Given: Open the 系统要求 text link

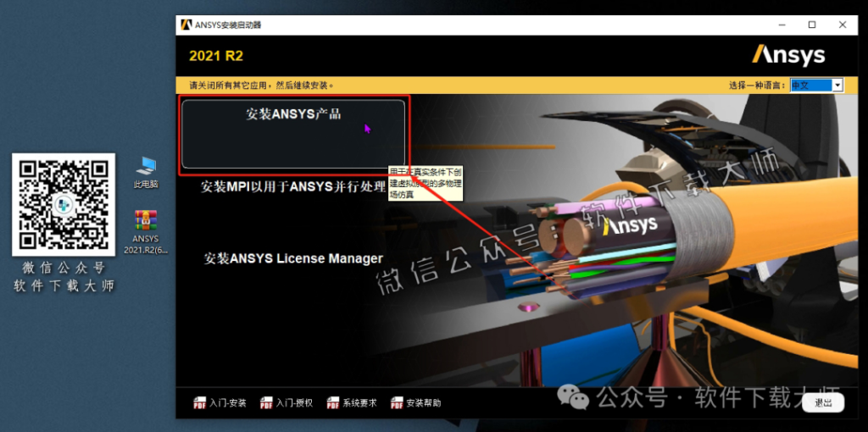Looking at the screenshot, I should pyautogui.click(x=359, y=403).
